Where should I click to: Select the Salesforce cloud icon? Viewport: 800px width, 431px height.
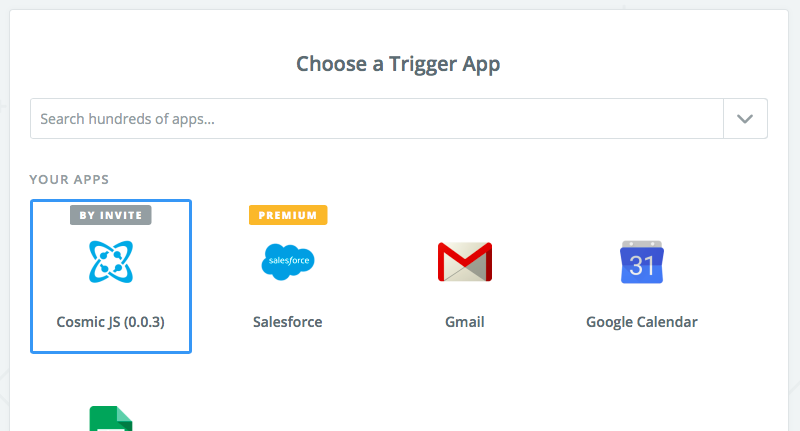[287, 262]
